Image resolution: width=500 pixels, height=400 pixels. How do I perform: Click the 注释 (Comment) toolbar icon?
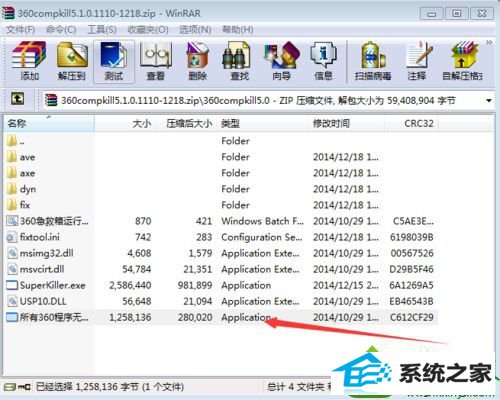pos(417,61)
